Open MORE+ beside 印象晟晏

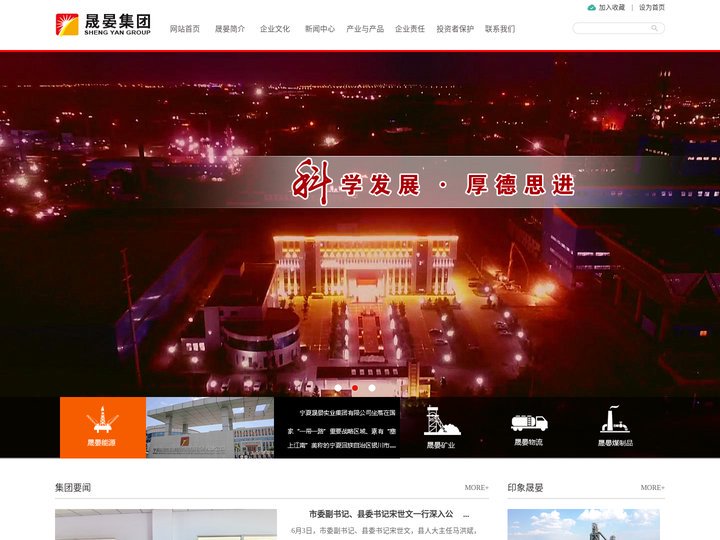coord(652,488)
